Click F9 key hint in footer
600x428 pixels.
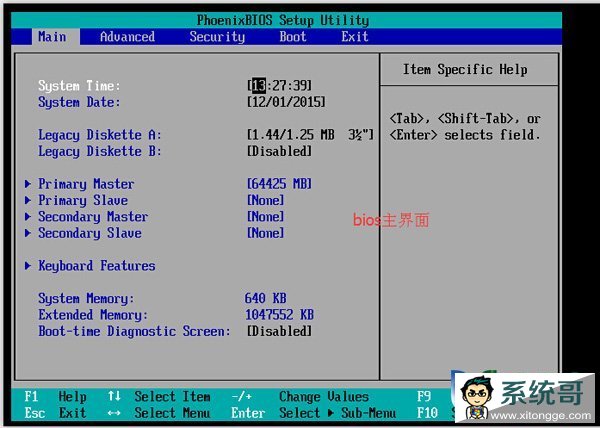[x=424, y=397]
